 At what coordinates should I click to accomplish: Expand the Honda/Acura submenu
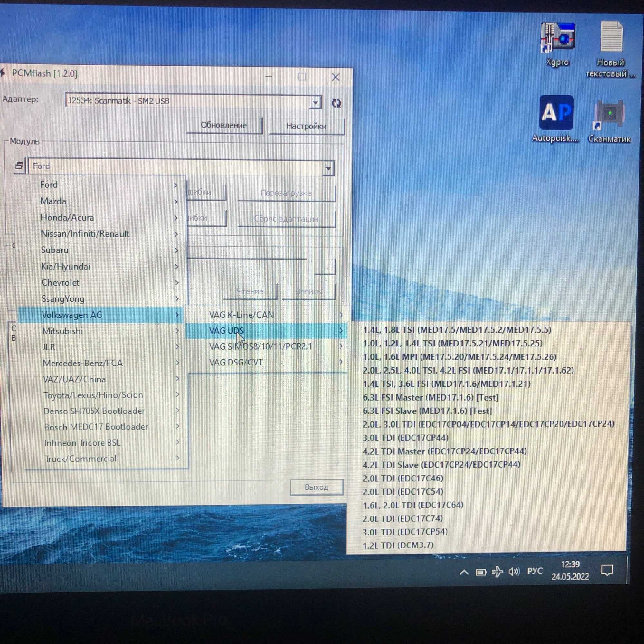(100, 217)
